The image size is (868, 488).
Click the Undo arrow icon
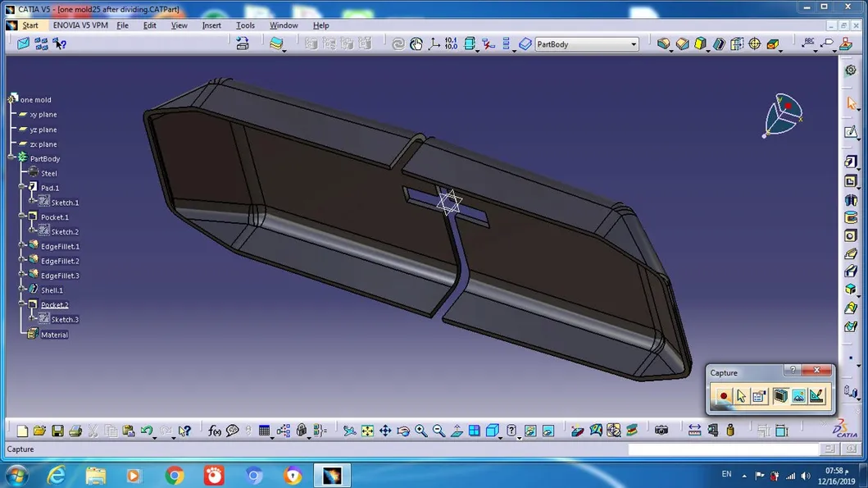click(147, 431)
